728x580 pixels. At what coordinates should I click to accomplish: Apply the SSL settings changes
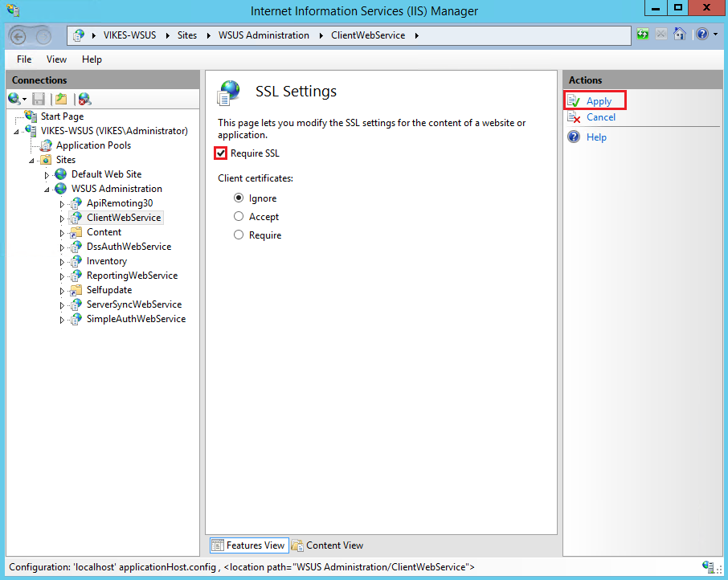601,100
